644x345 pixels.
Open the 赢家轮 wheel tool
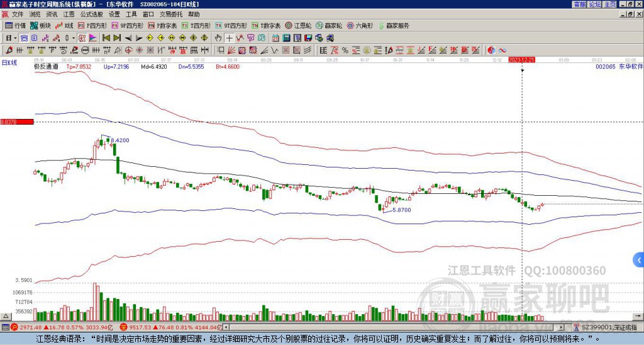click(x=330, y=25)
